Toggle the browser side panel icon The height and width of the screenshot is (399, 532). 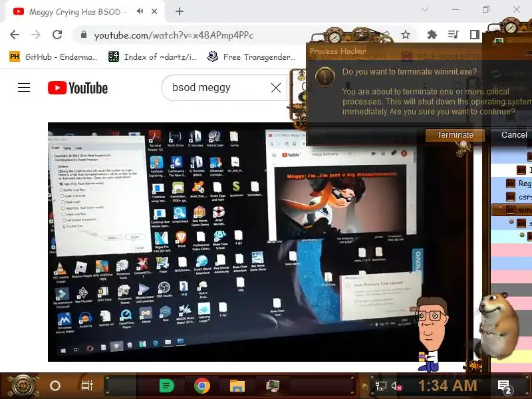click(474, 35)
